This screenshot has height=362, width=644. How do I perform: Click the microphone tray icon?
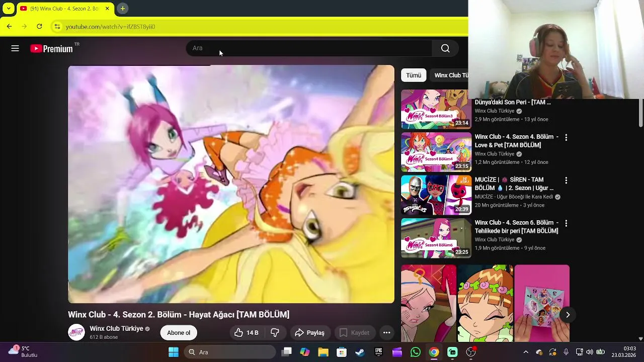[x=566, y=352]
